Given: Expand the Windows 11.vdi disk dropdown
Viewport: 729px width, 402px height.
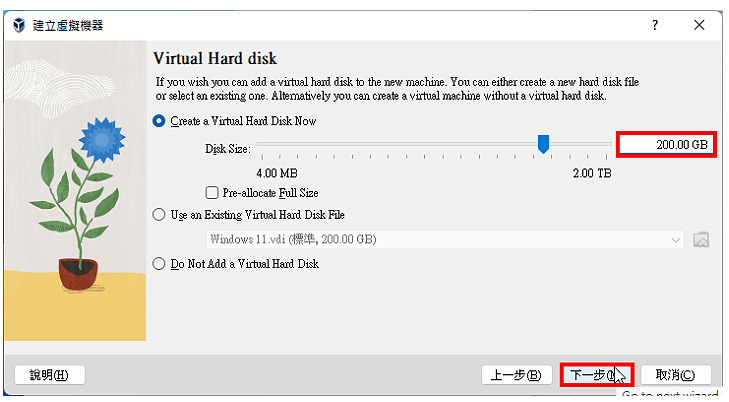Looking at the screenshot, I should tap(444, 240).
